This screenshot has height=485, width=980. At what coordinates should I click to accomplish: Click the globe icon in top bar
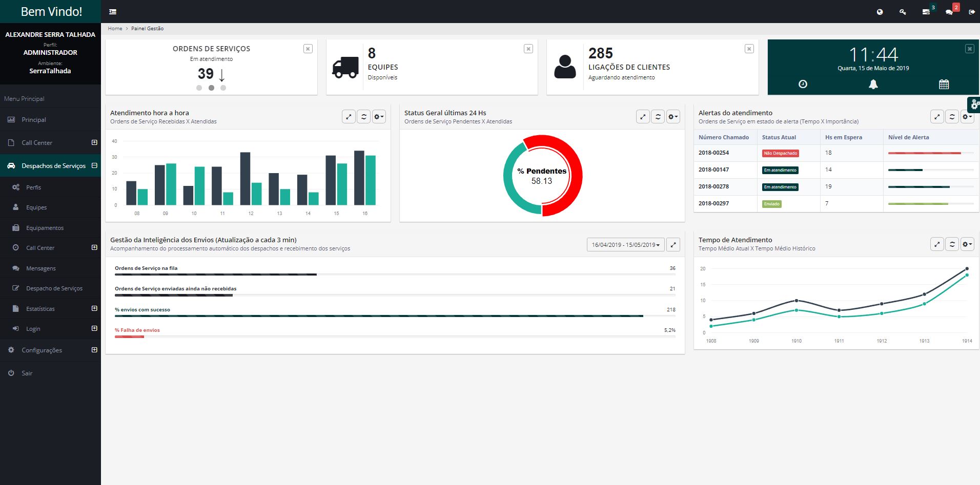880,12
